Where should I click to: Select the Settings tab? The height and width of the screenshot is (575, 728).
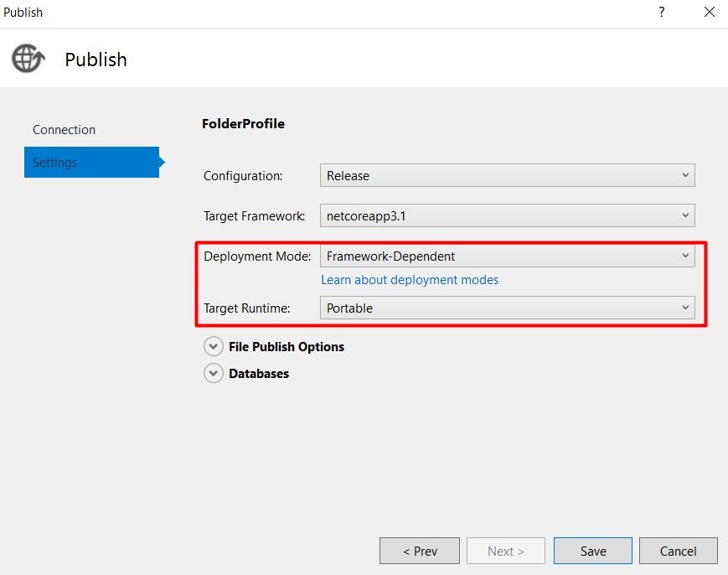tap(91, 162)
